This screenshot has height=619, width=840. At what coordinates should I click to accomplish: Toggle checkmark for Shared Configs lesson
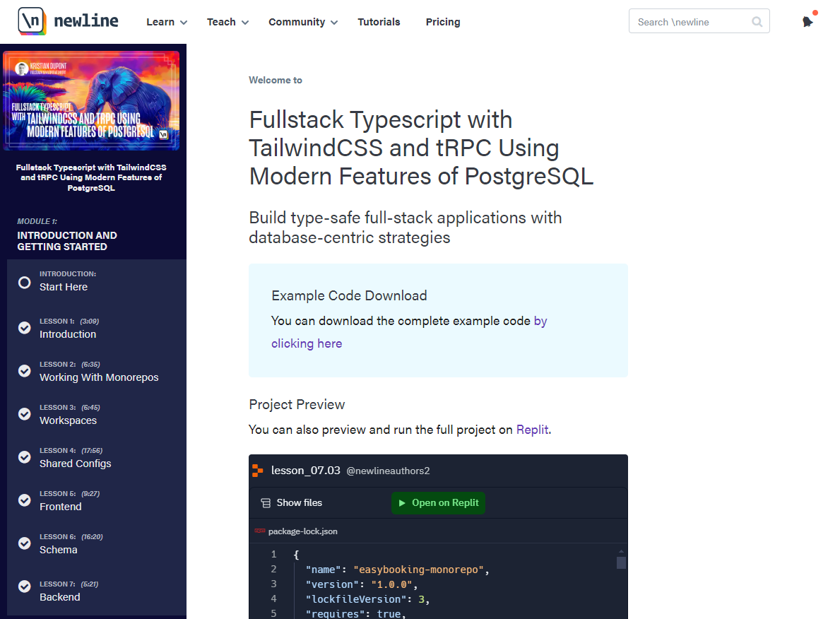(x=25, y=456)
